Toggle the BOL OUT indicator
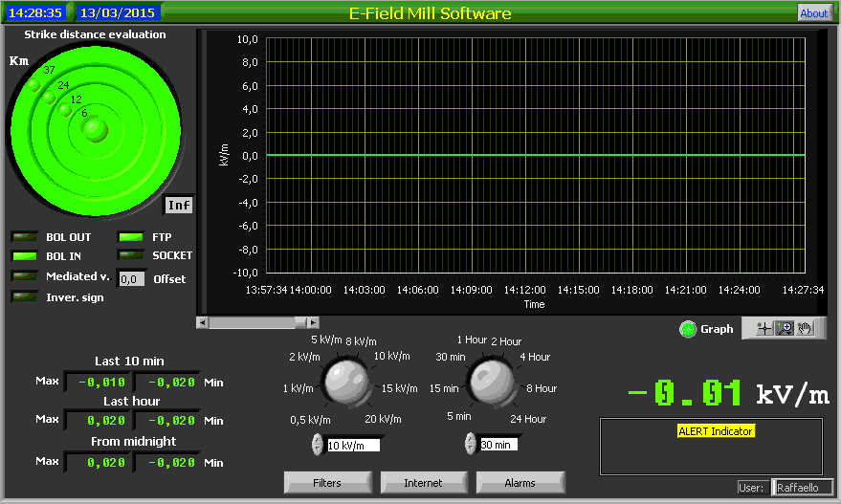 [25, 236]
